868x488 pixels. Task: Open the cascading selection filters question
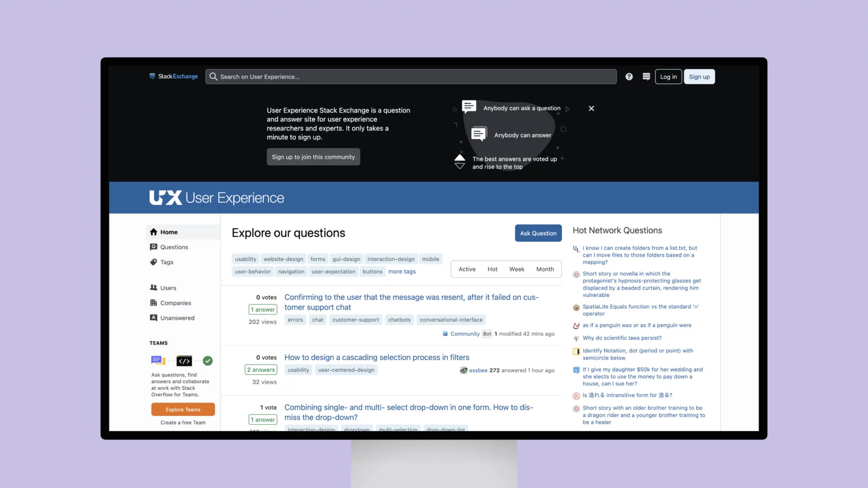377,357
